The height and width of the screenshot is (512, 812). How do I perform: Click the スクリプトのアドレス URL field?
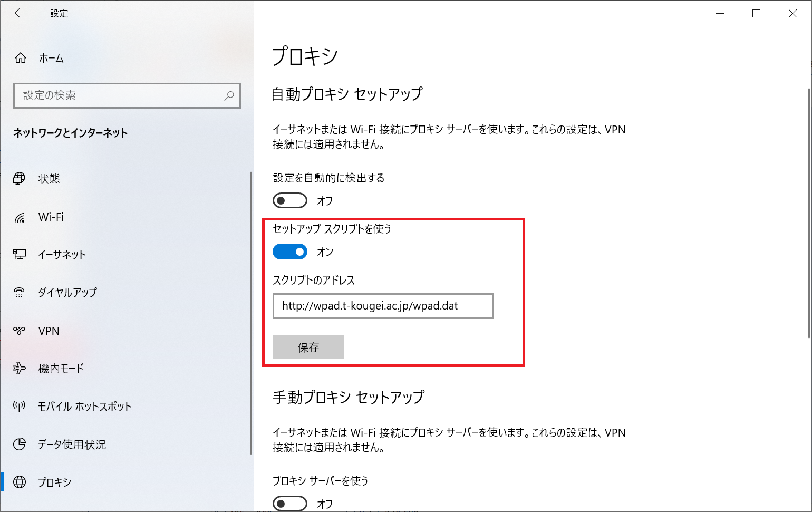383,306
